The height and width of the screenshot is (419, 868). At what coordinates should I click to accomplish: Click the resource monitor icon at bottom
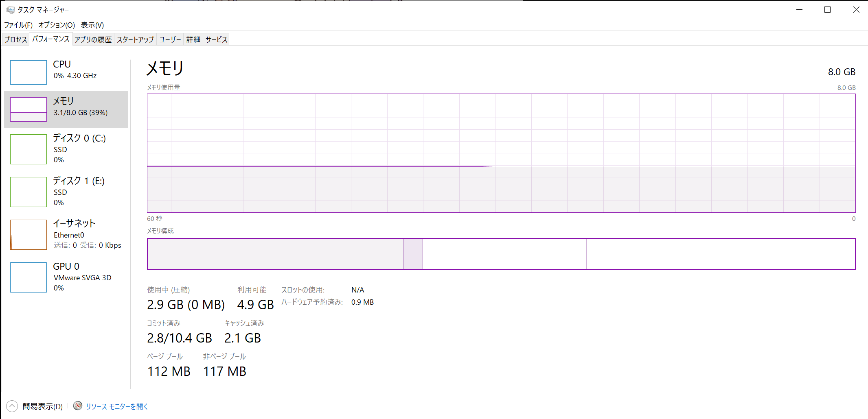tap(78, 406)
